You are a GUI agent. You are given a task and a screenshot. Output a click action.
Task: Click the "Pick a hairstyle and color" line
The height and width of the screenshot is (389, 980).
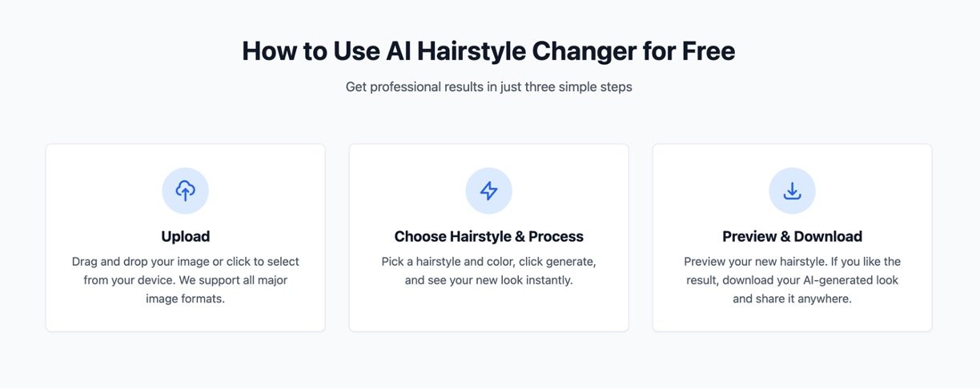[x=488, y=262]
